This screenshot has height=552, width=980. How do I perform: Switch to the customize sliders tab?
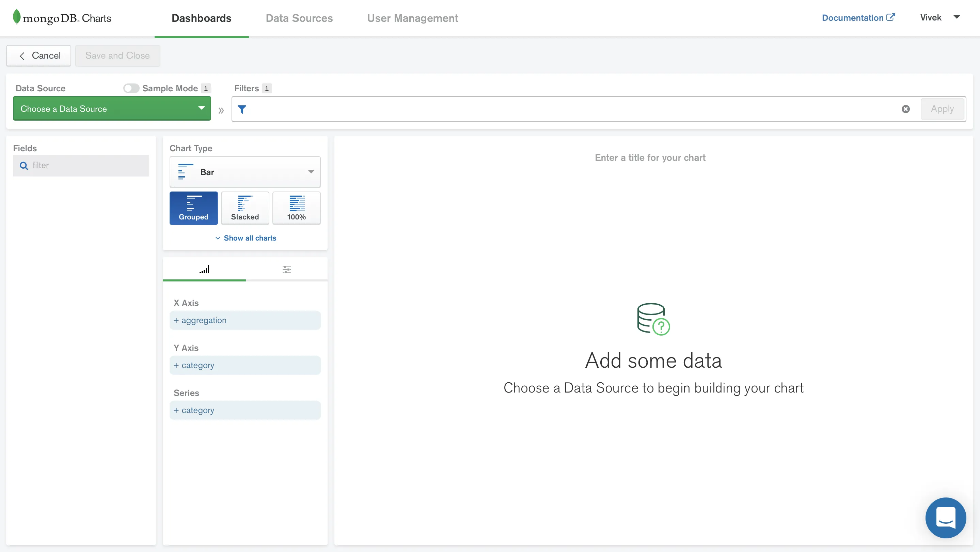click(286, 270)
